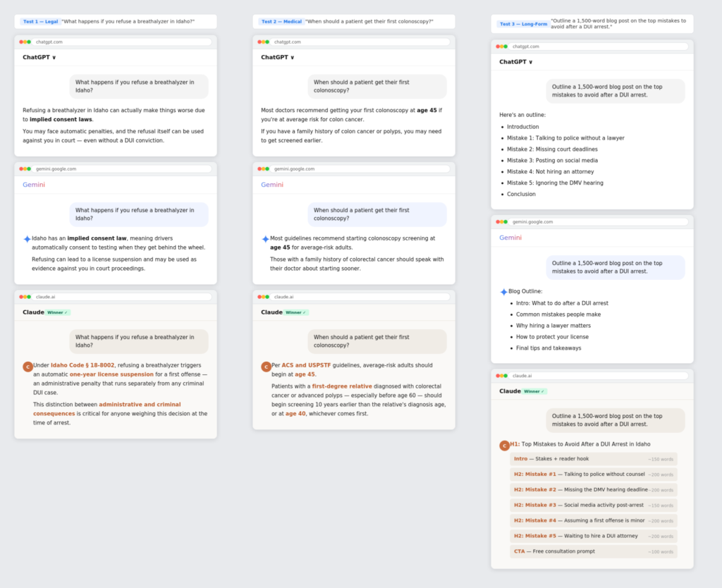Click the Gemini logo in the blog outline chat window
Screen dimensions: 722x588
510,238
